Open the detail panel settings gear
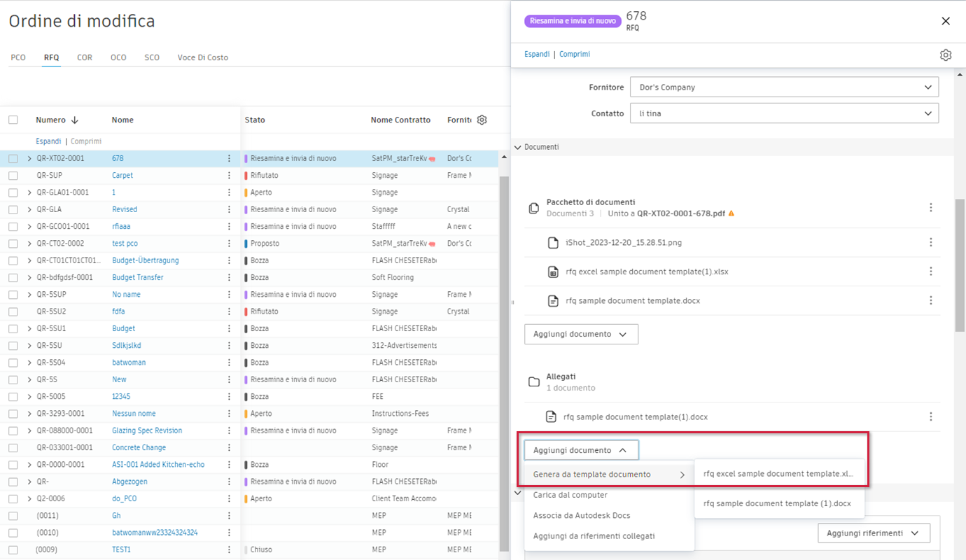Screen dimensions: 966x560 [946, 55]
